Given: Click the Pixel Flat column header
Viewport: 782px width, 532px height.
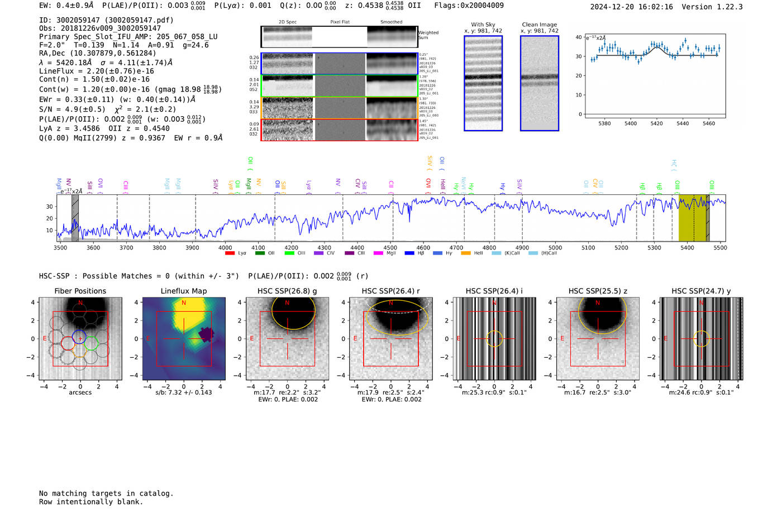Looking at the screenshot, I should (x=340, y=22).
